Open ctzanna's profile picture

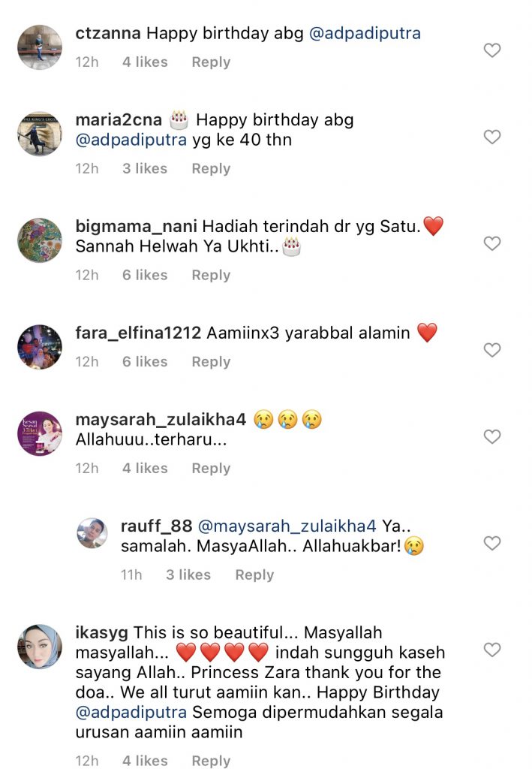pos(40,47)
